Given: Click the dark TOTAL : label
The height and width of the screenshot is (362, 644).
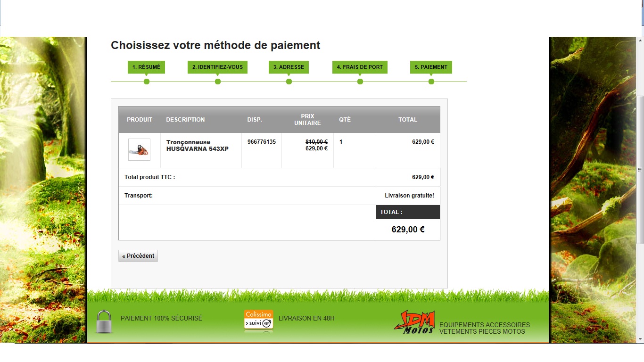Looking at the screenshot, I should 408,212.
